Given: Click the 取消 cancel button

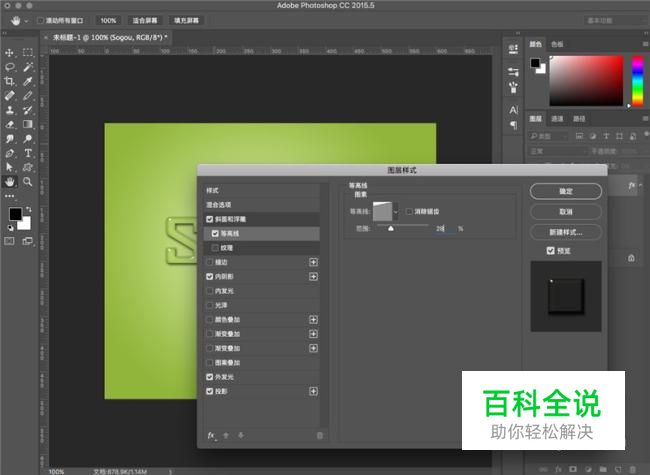Looking at the screenshot, I should 566,212.
